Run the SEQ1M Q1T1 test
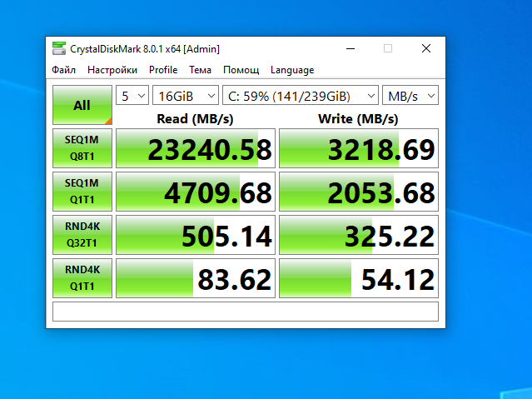532x399 pixels. tap(82, 192)
